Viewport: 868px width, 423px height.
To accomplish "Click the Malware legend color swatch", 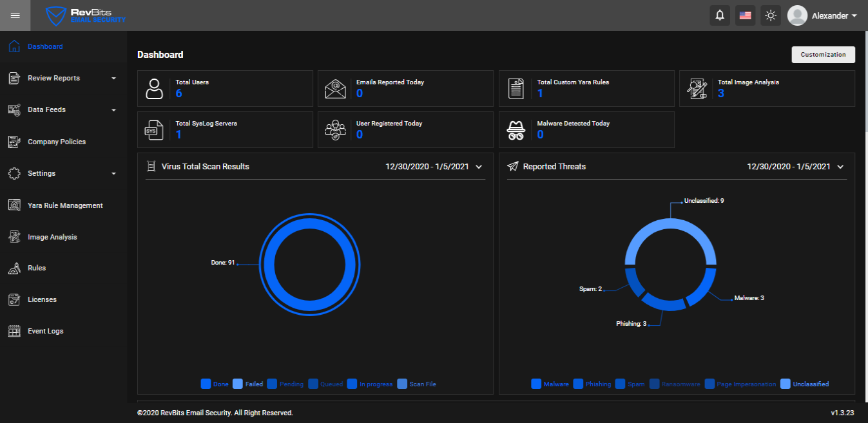I will 536,384.
